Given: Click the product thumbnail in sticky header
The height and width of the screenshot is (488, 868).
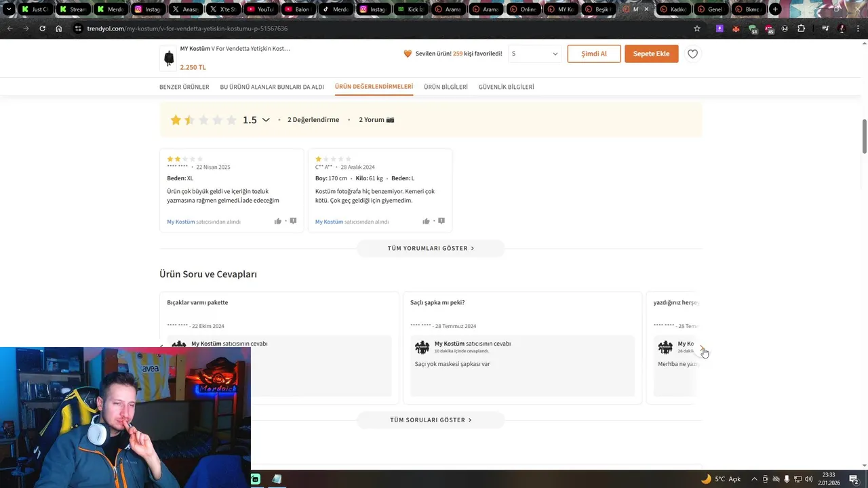Looking at the screenshot, I should coord(169,58).
